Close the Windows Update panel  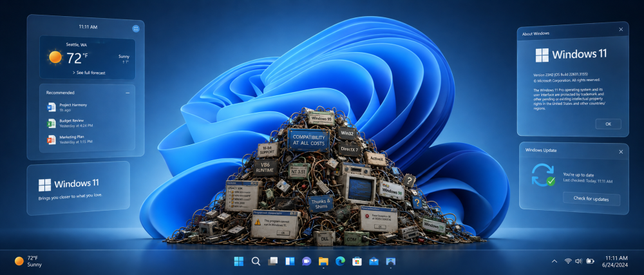[621, 151]
